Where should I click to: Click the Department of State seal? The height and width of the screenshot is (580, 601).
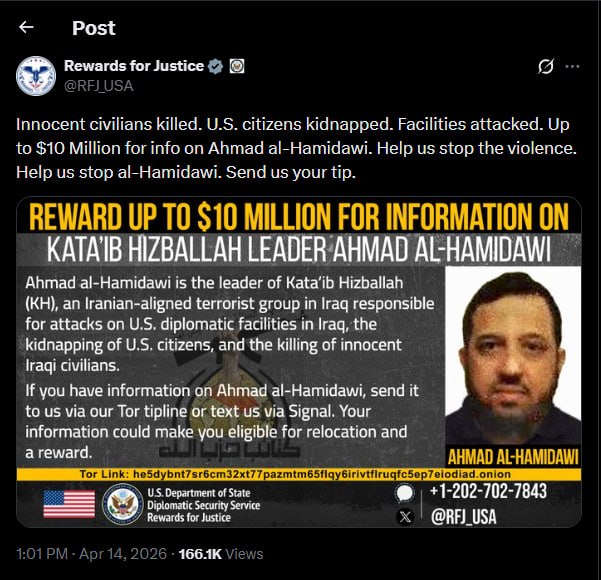(123, 504)
